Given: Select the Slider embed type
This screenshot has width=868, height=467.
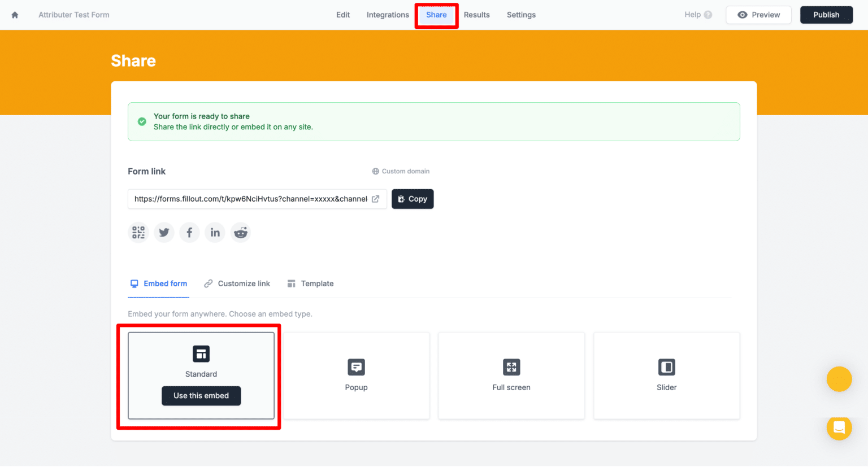Looking at the screenshot, I should pyautogui.click(x=666, y=376).
